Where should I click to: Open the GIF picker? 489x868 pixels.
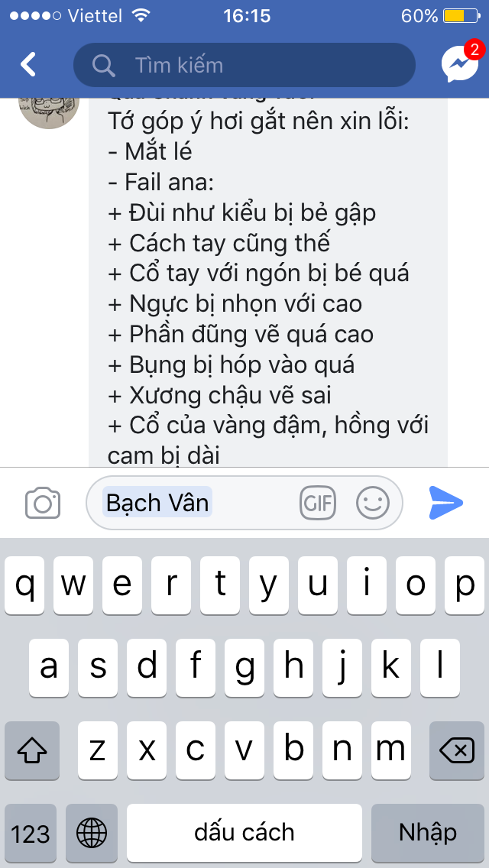tap(318, 503)
